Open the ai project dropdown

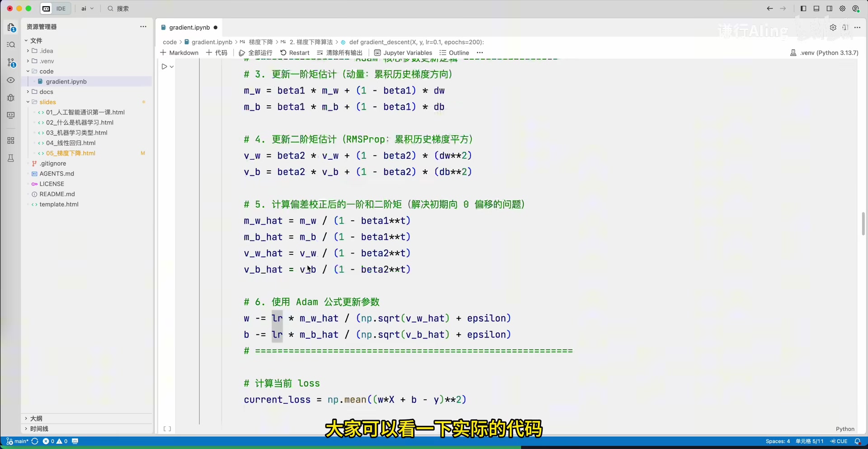(87, 9)
